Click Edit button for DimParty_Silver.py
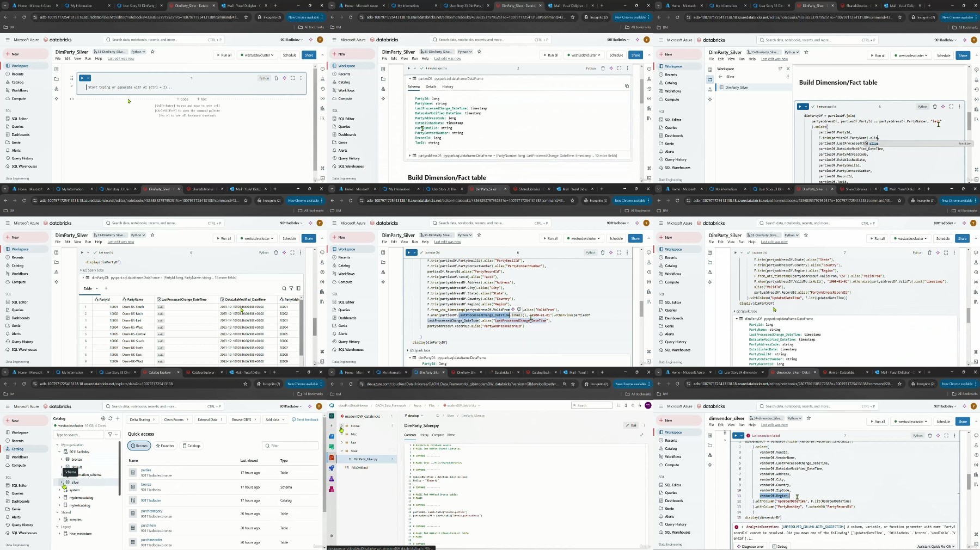Viewport: 980px width, 550px height. point(631,425)
